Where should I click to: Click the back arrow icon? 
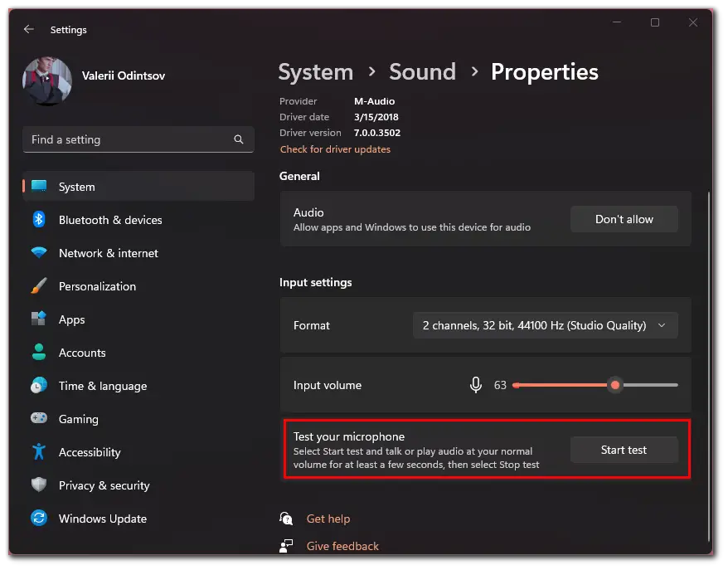click(x=29, y=29)
